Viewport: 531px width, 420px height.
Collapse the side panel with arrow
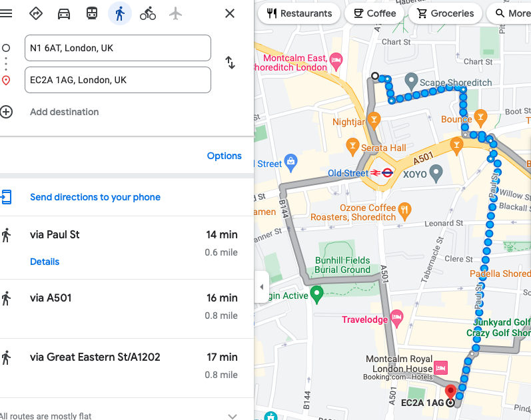261,287
